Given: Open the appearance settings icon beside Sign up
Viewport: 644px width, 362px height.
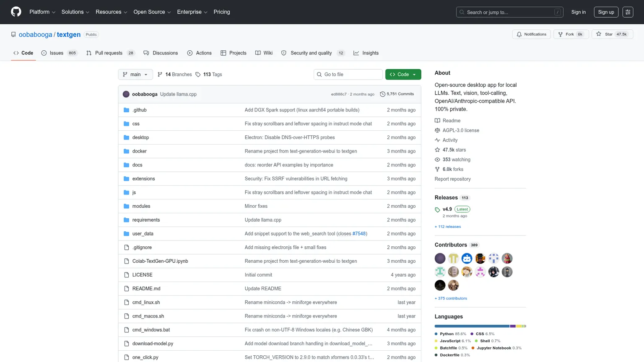Looking at the screenshot, I should [628, 12].
